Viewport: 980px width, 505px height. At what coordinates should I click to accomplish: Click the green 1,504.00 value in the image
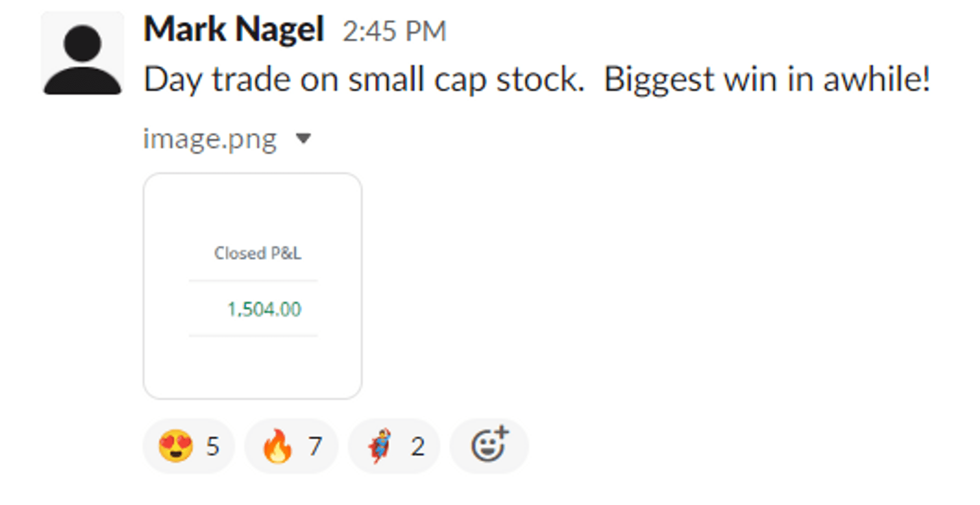coord(264,309)
